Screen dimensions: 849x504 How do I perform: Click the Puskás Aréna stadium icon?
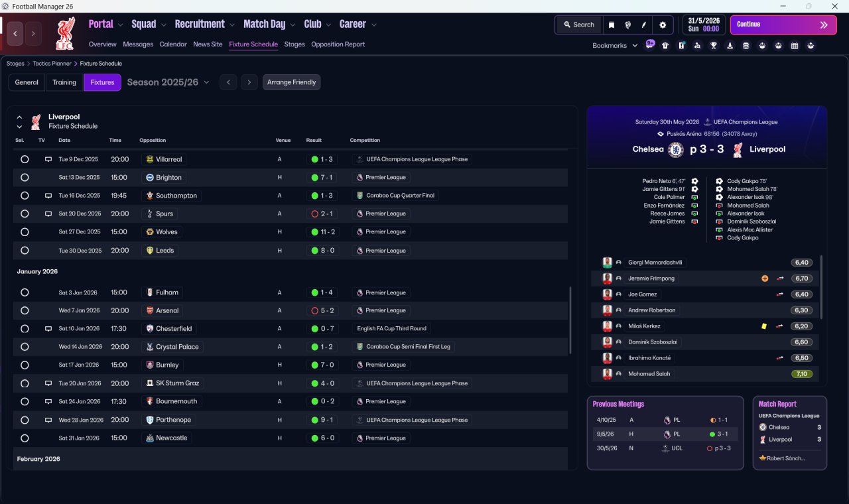point(660,134)
